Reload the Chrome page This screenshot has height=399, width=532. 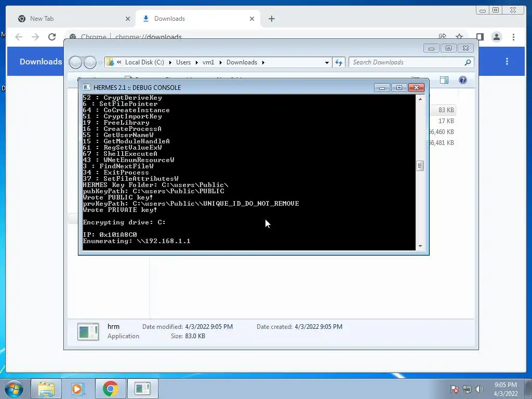point(52,37)
